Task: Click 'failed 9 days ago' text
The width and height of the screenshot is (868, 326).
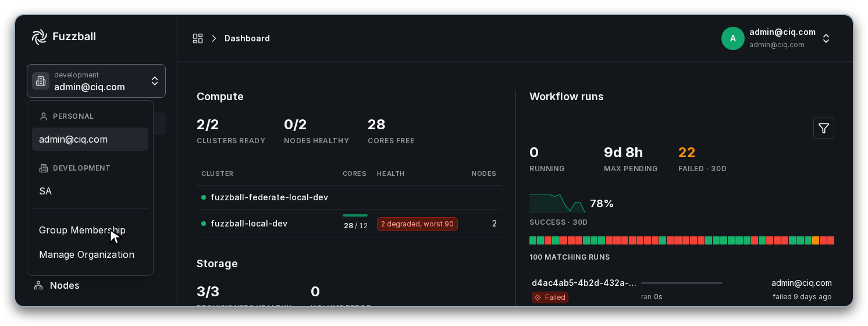Action: click(x=802, y=297)
